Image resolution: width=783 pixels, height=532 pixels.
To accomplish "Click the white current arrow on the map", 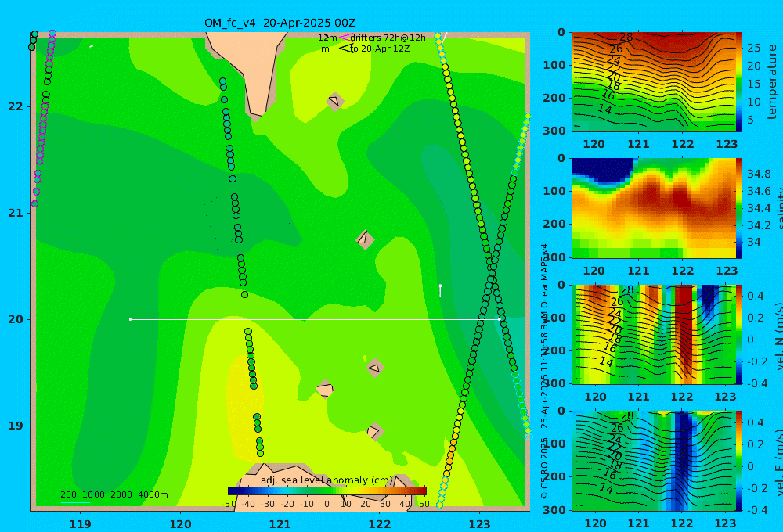I will pos(440,290).
